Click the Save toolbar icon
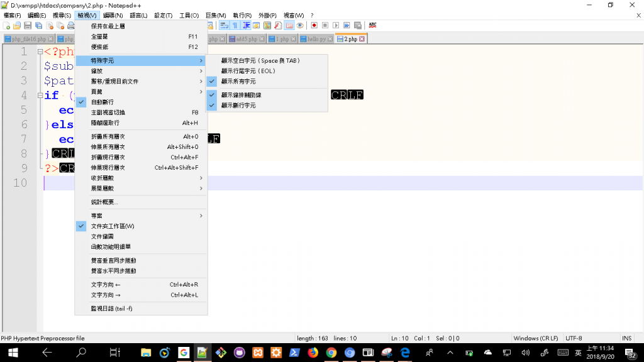644x362 pixels. pos(28,25)
